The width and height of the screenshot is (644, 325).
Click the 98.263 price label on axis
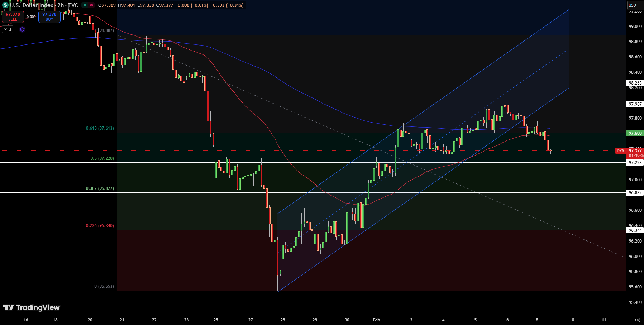pyautogui.click(x=635, y=83)
